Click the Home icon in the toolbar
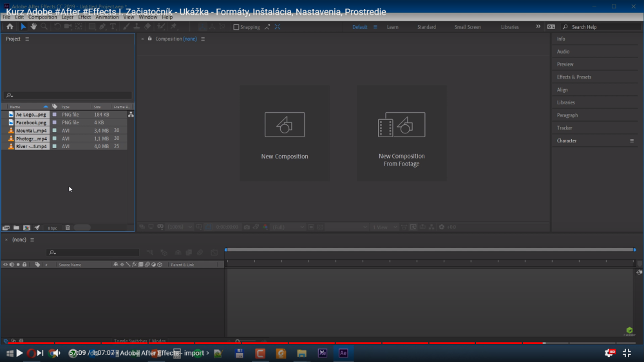 (x=10, y=27)
